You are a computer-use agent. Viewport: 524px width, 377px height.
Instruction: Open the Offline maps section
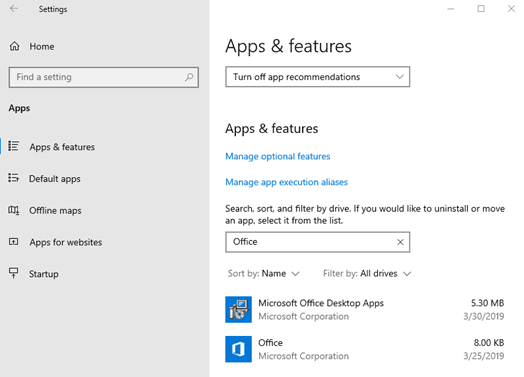55,211
